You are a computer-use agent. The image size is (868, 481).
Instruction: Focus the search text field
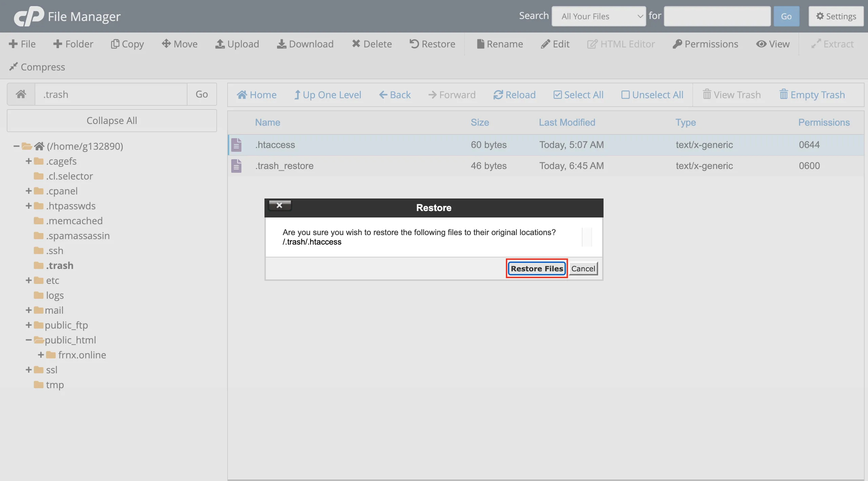(x=717, y=16)
